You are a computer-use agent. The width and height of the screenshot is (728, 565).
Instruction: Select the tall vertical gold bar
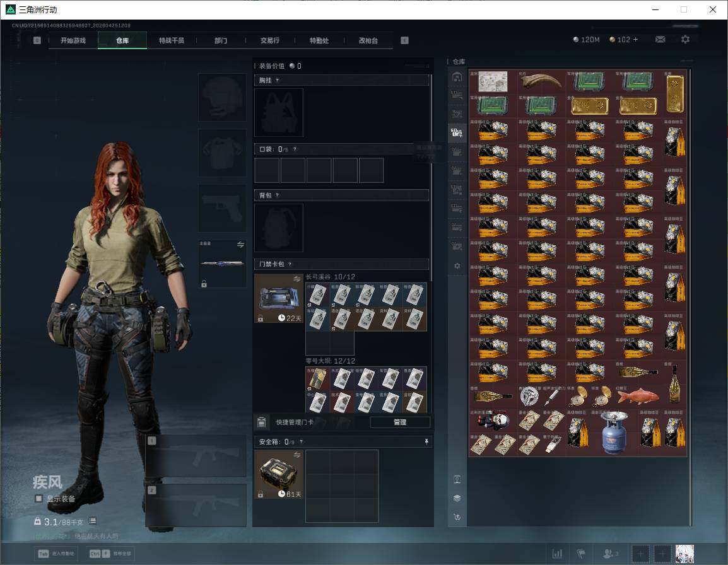(x=674, y=94)
